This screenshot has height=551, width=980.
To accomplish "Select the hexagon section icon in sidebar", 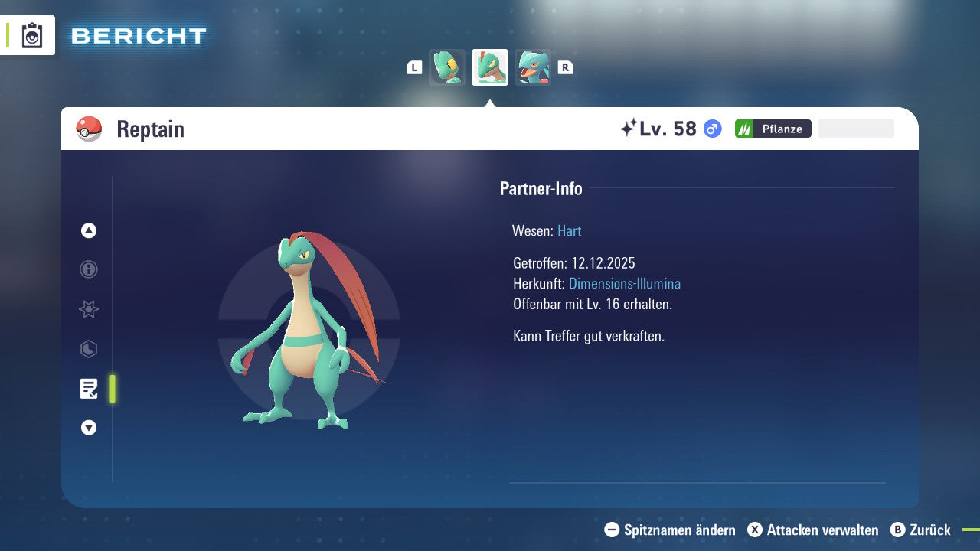I will point(88,349).
